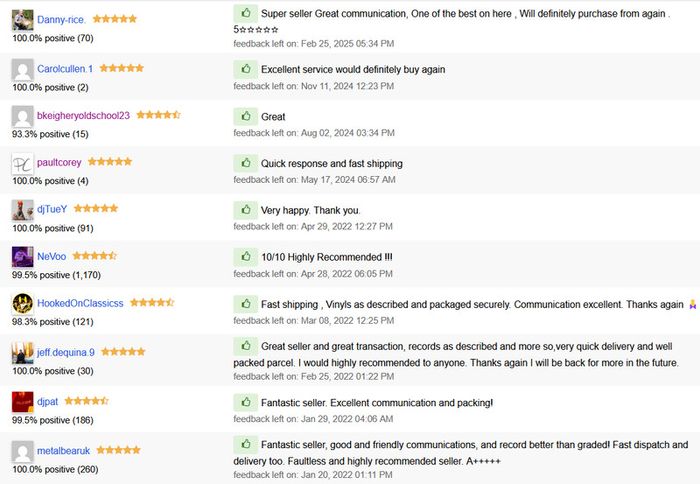Click thumbs-up icon next to "Very happy" comment

click(x=245, y=210)
